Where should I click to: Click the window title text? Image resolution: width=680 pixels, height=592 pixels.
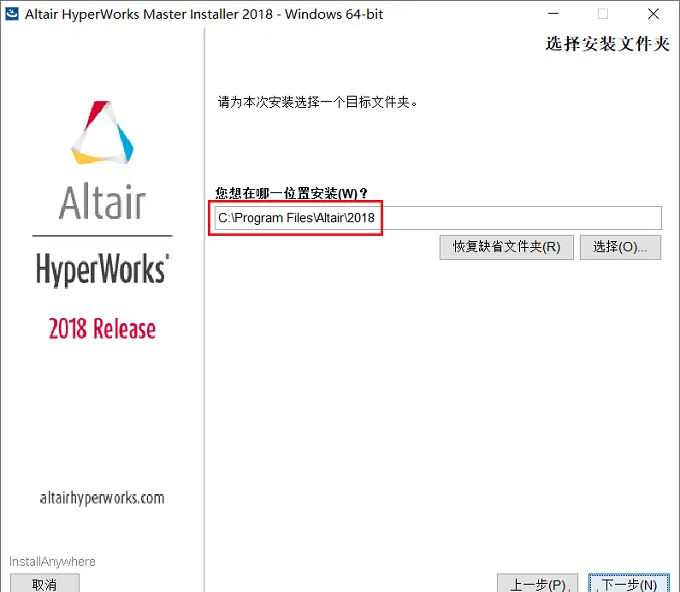click(204, 14)
